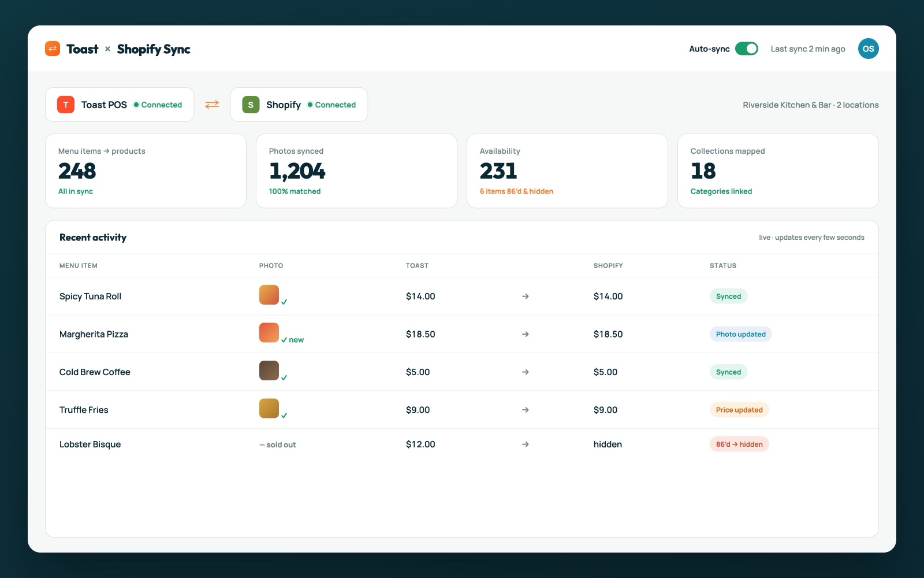Click the Last sync 2 min ago text

(x=808, y=49)
